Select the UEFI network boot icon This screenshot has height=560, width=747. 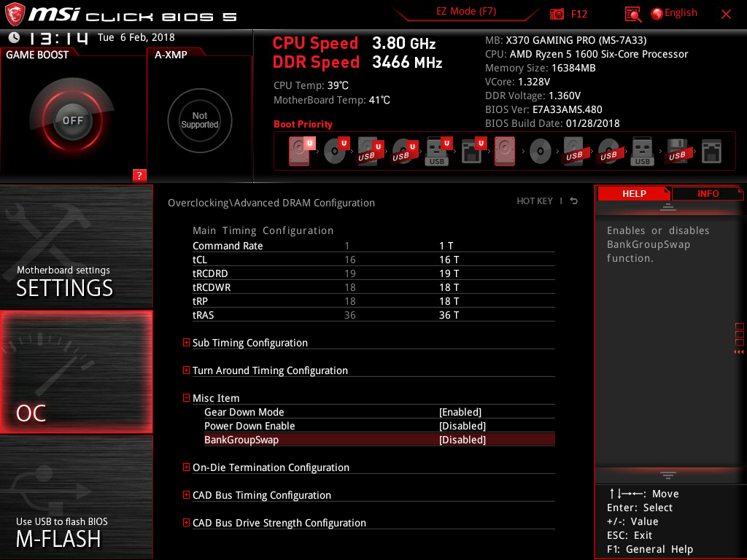tap(473, 151)
